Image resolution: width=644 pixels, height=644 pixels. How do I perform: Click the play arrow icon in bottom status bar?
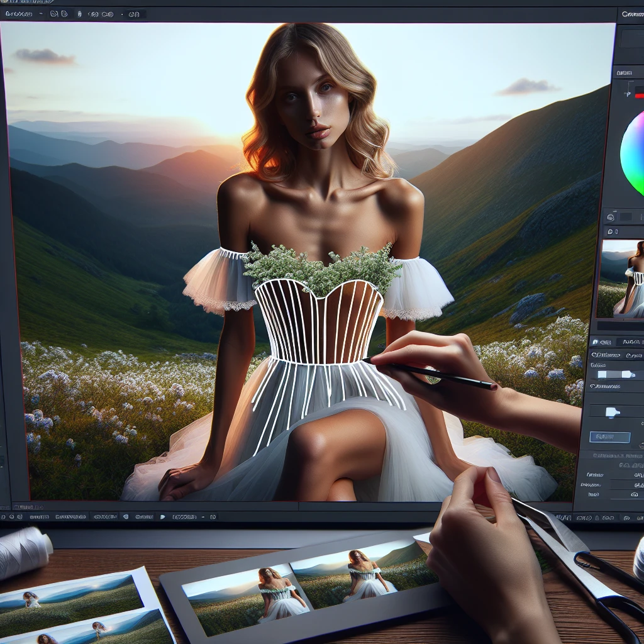(x=163, y=517)
